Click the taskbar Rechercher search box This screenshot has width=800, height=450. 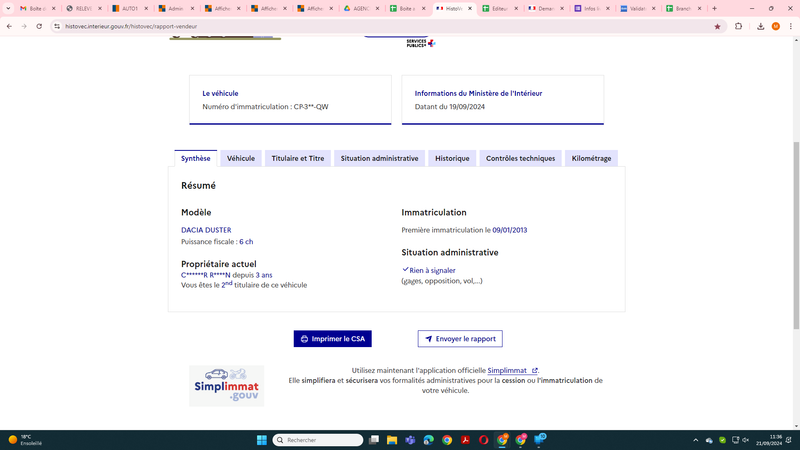click(x=318, y=440)
